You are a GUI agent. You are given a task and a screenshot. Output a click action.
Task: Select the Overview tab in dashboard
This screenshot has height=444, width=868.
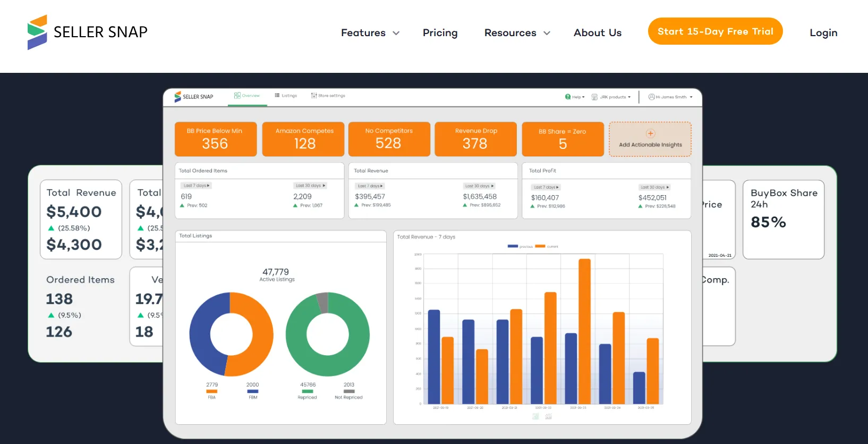[247, 96]
